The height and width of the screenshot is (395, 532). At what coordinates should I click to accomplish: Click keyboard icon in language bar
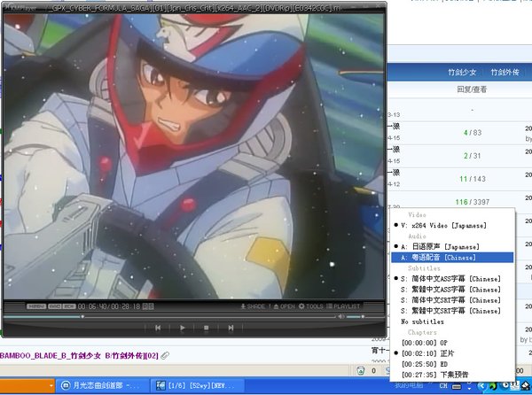(457, 386)
